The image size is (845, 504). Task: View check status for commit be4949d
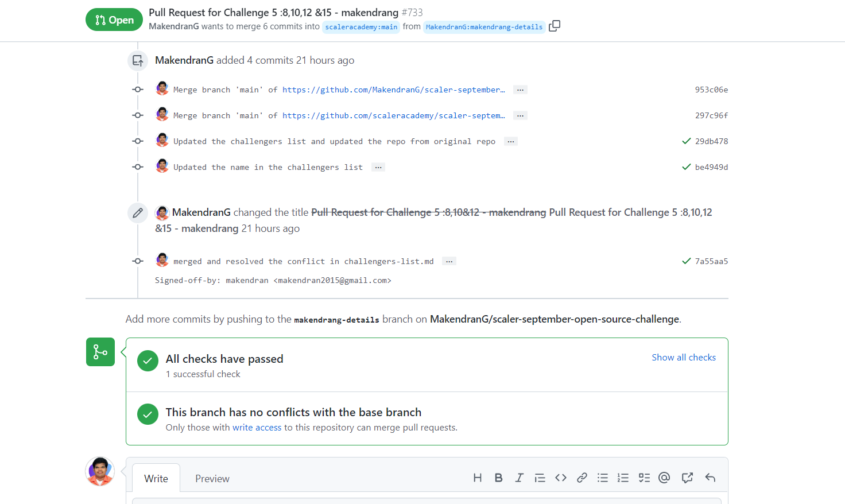click(686, 167)
